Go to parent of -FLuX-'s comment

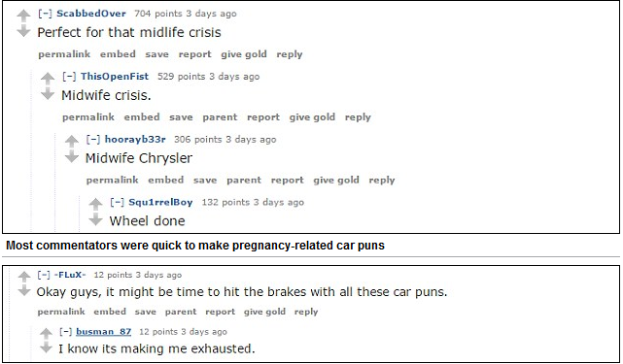click(181, 312)
